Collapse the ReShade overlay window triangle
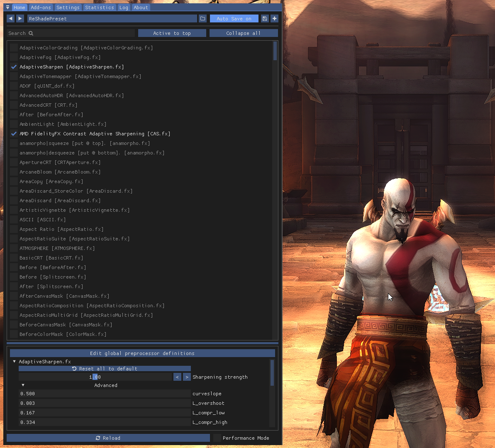 (7, 7)
